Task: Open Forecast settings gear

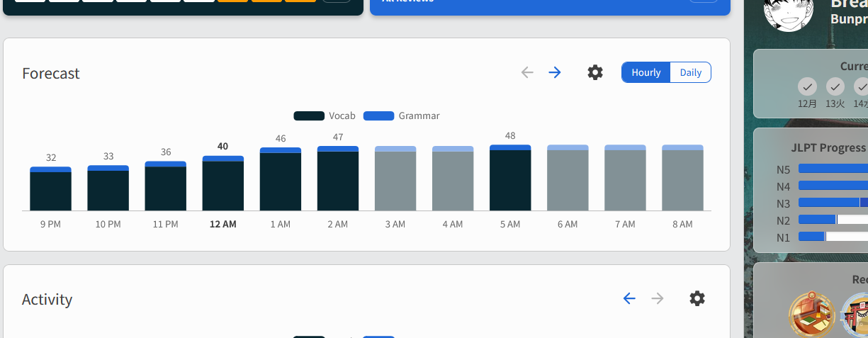Action: (595, 72)
